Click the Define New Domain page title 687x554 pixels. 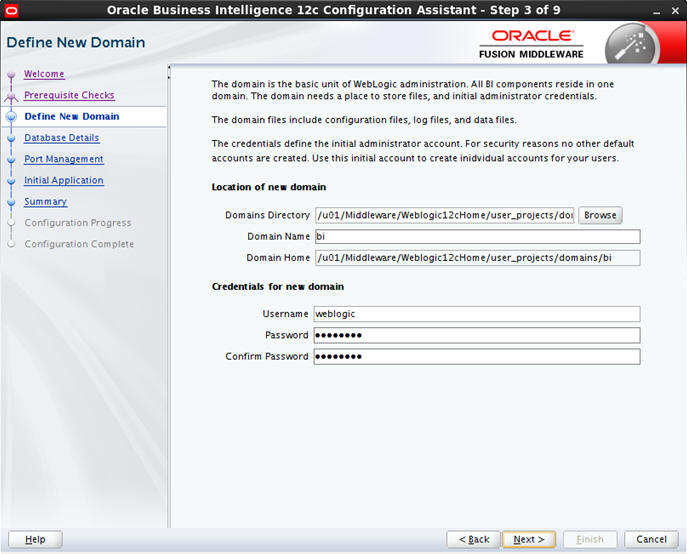coord(76,43)
